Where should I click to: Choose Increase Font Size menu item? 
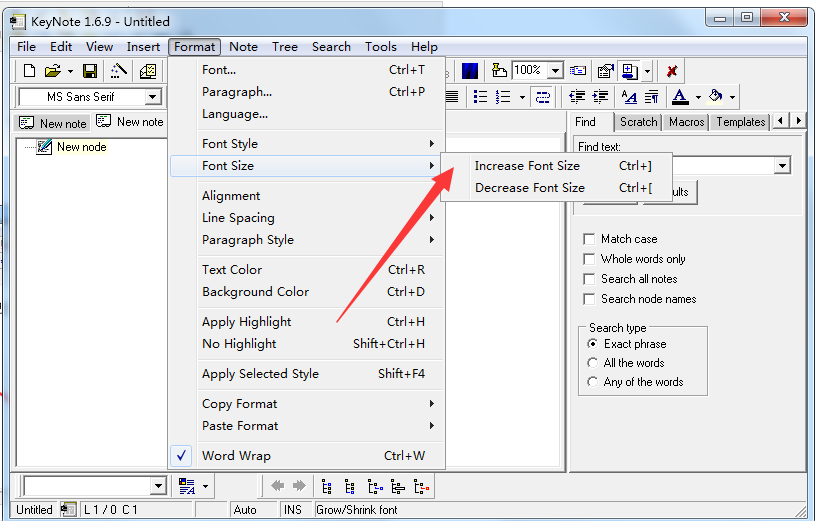point(556,166)
